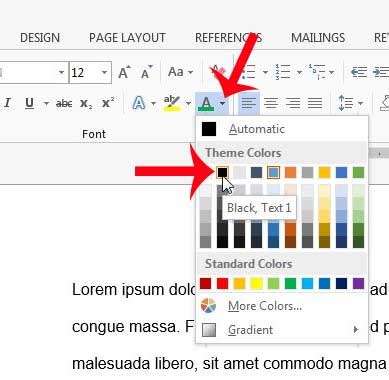389x380 pixels.
Task: Select dark navy standard color
Action: click(x=341, y=284)
